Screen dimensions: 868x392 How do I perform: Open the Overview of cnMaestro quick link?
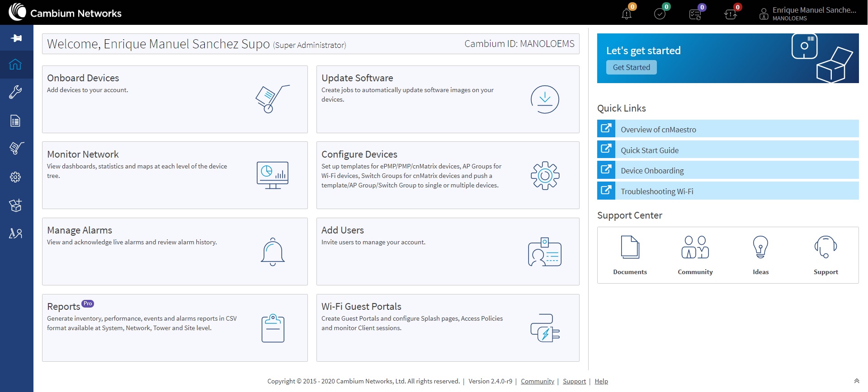click(728, 128)
